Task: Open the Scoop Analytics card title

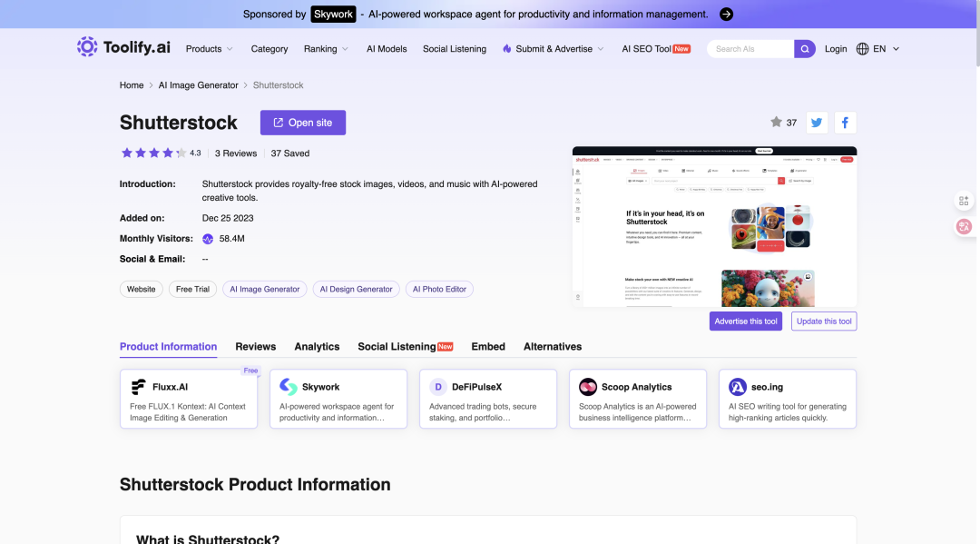Action: tap(636, 387)
